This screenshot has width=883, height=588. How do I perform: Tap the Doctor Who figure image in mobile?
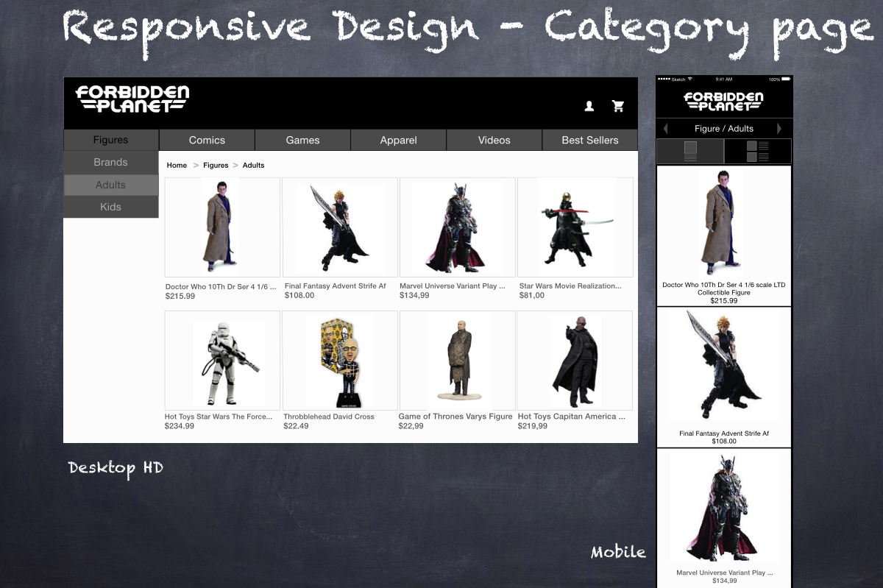click(724, 223)
